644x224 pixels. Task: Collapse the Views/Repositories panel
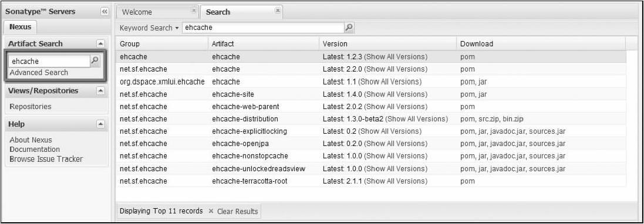pos(100,91)
